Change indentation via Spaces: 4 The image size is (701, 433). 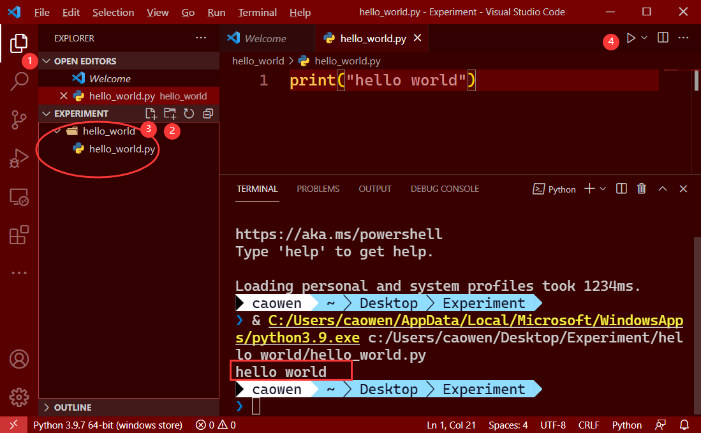tap(508, 425)
